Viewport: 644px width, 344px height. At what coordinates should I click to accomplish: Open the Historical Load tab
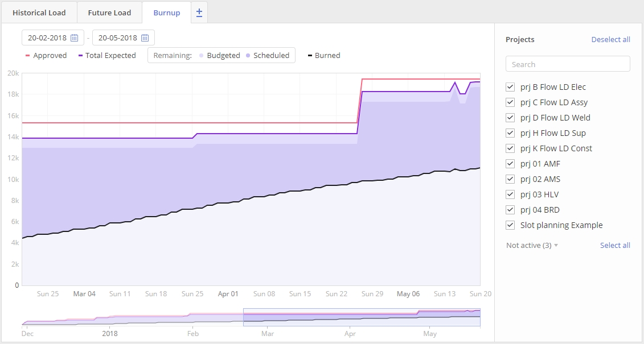coord(39,13)
